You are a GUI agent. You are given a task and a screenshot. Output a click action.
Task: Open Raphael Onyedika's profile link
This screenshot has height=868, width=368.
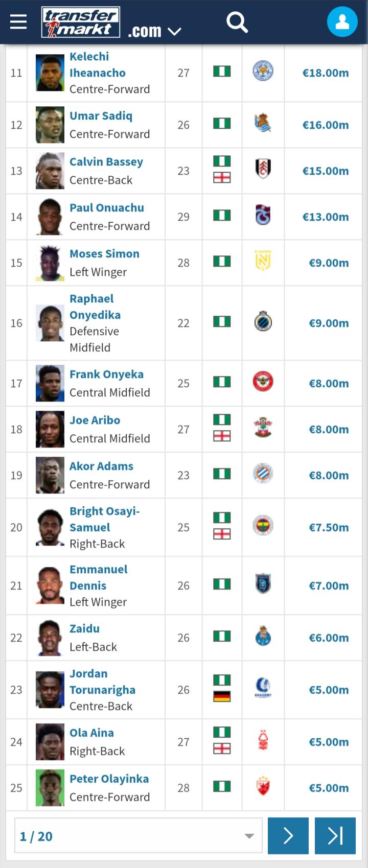click(x=95, y=307)
